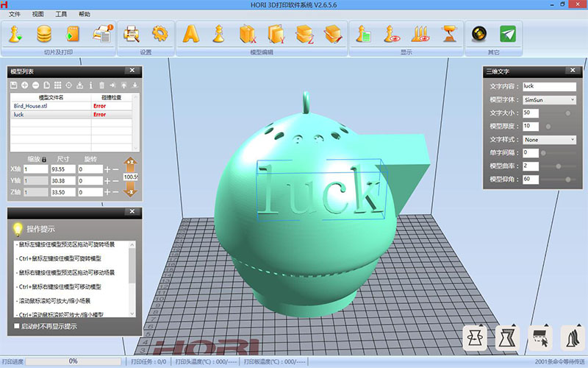
Task: Select the 3D text letter A tool
Action: click(191, 34)
